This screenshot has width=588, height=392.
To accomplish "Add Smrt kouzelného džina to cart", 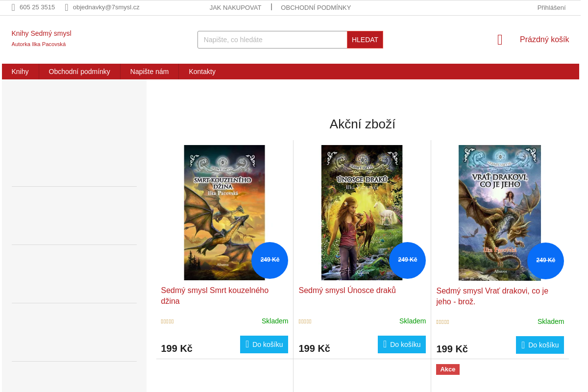I will [x=264, y=344].
